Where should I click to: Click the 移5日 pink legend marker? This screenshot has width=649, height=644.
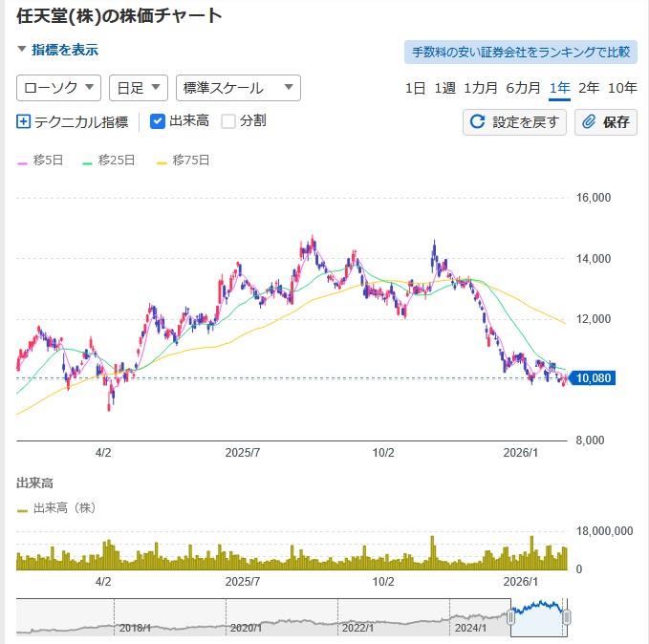[23, 161]
